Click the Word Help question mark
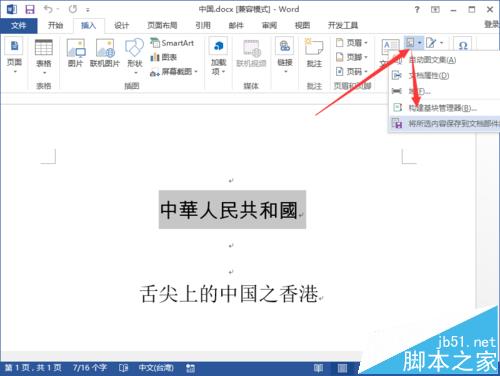Screen dimensions: 500x376 coord(417,10)
